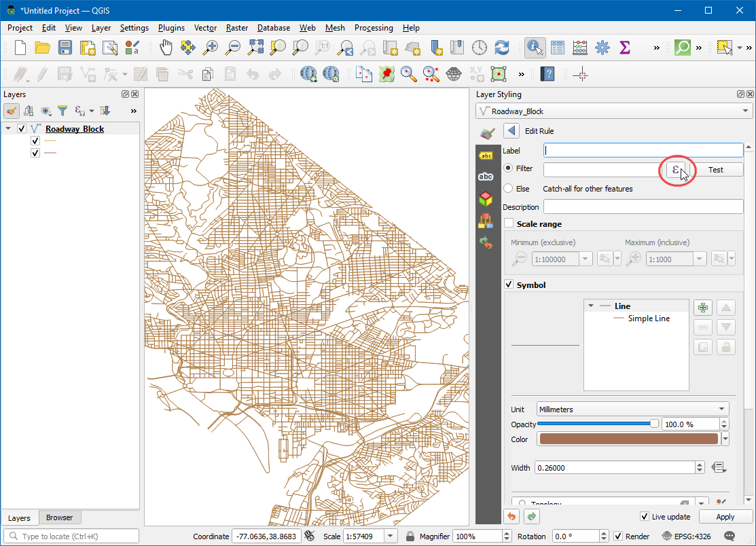The width and height of the screenshot is (756, 546).
Task: Open the 3D View styling tab icon
Action: click(x=486, y=199)
